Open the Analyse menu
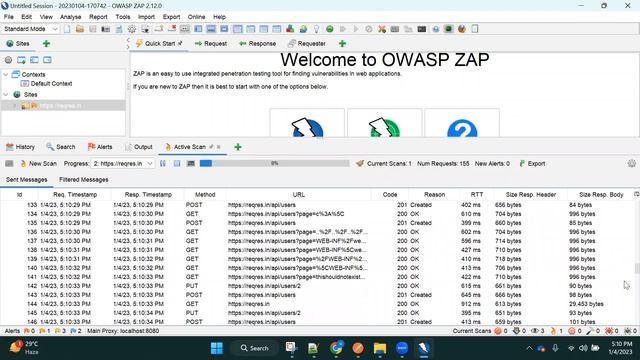 (x=71, y=17)
